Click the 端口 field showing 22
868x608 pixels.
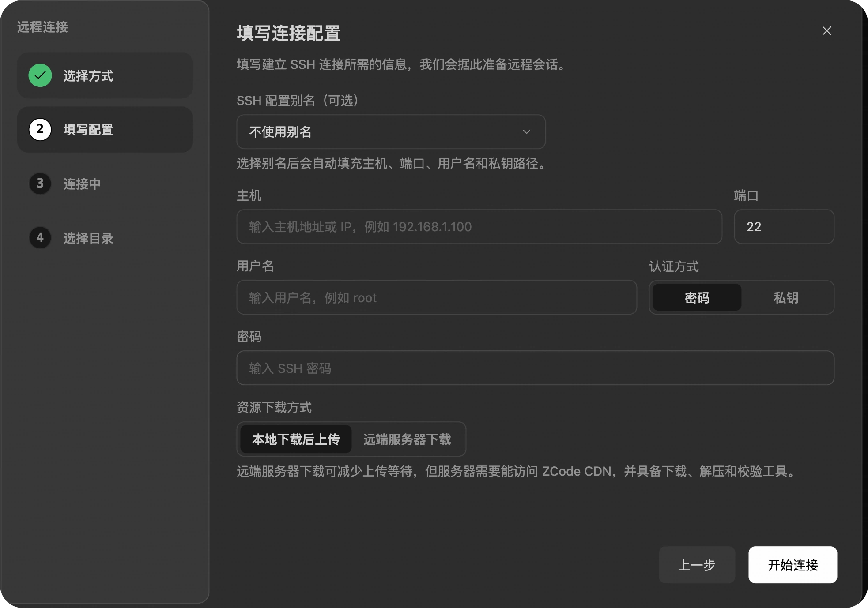click(784, 226)
